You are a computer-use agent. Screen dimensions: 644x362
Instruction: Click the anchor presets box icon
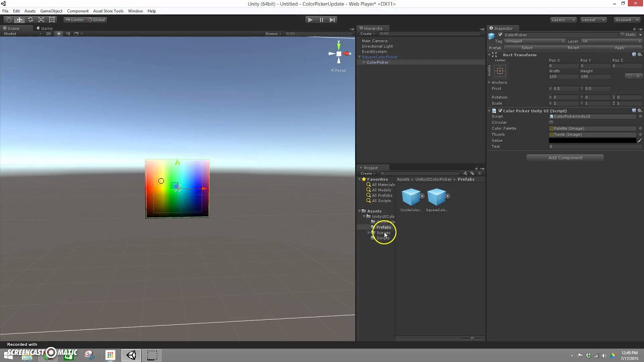point(500,71)
